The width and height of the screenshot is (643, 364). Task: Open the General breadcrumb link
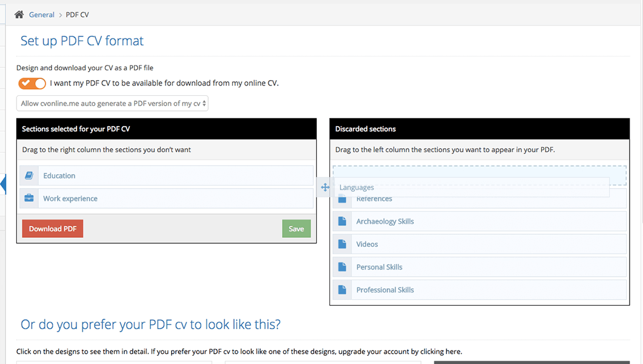coord(41,15)
